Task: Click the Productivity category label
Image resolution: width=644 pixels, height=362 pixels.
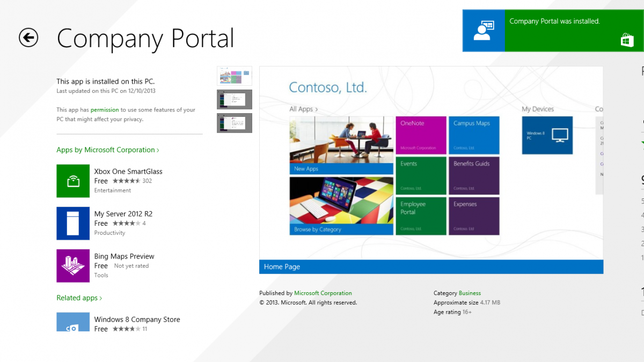Action: tap(109, 233)
